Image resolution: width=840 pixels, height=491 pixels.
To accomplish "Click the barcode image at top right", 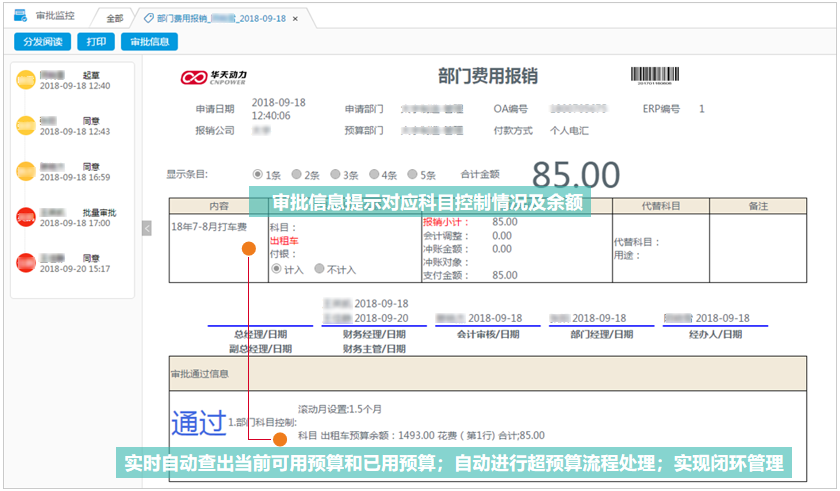I will pyautogui.click(x=655, y=75).
